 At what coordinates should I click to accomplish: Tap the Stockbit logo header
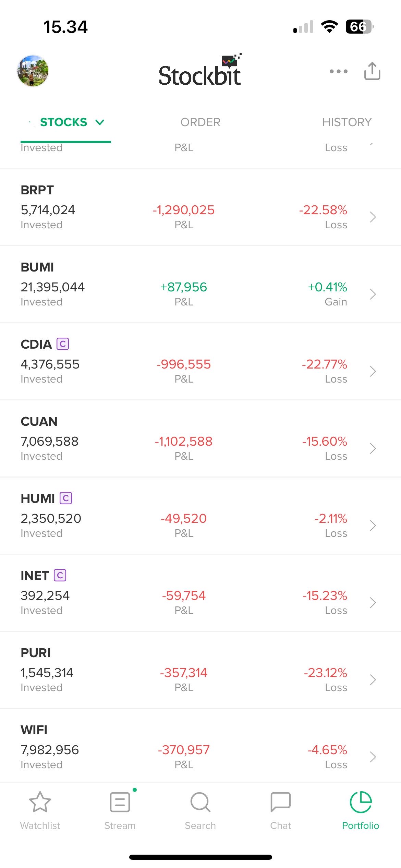(x=200, y=71)
